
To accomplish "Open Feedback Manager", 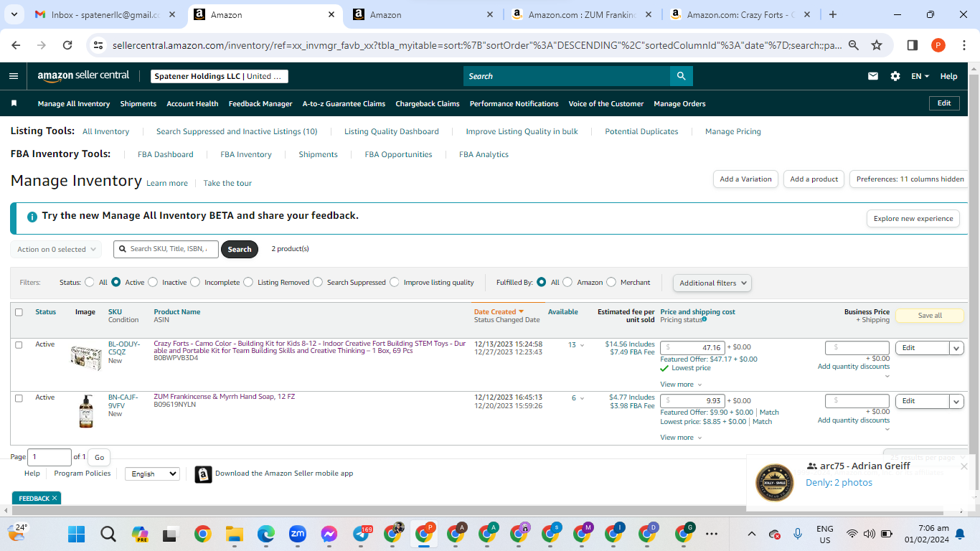I will tap(260, 103).
